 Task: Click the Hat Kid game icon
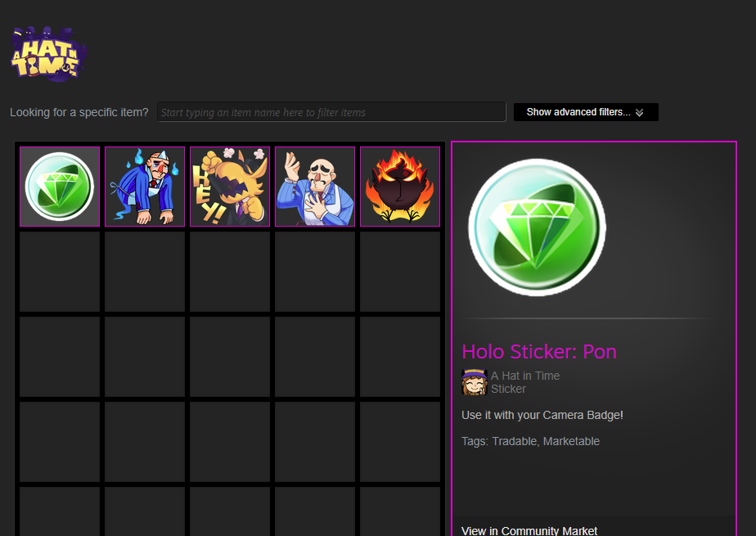tap(475, 382)
